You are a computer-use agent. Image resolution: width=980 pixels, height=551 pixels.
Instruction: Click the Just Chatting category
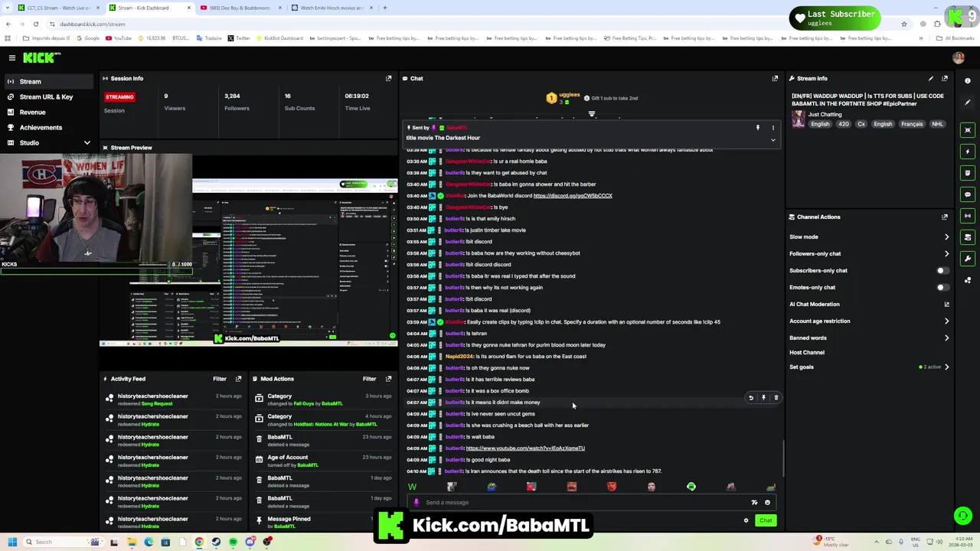tap(825, 115)
